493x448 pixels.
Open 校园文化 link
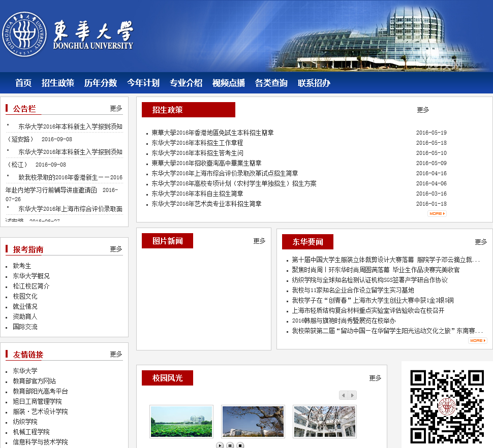pyautogui.click(x=25, y=296)
